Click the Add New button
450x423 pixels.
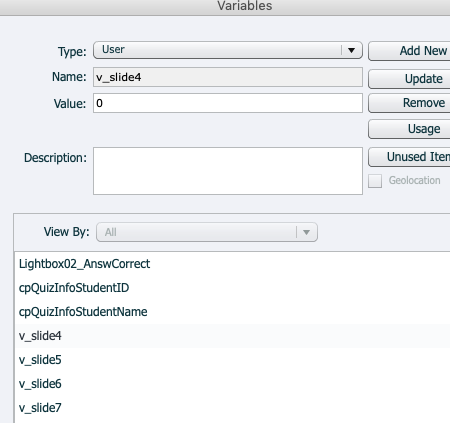(409, 51)
